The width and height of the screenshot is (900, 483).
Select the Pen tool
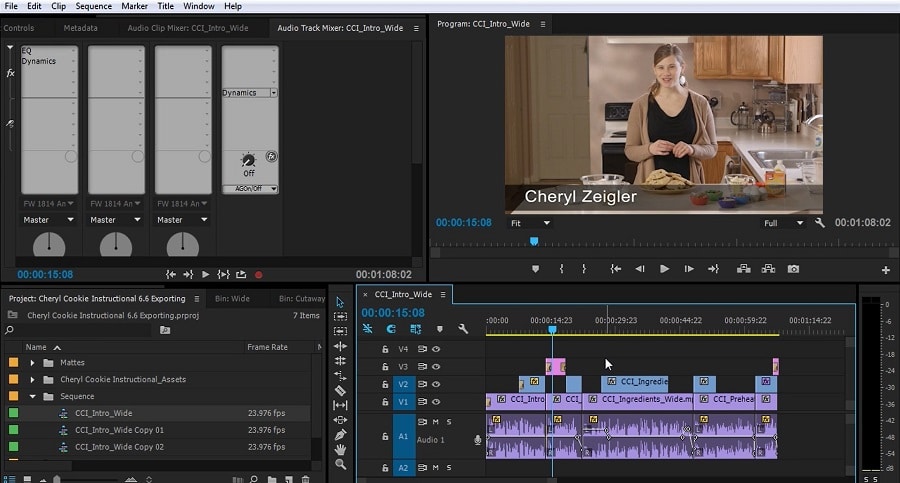tap(340, 435)
